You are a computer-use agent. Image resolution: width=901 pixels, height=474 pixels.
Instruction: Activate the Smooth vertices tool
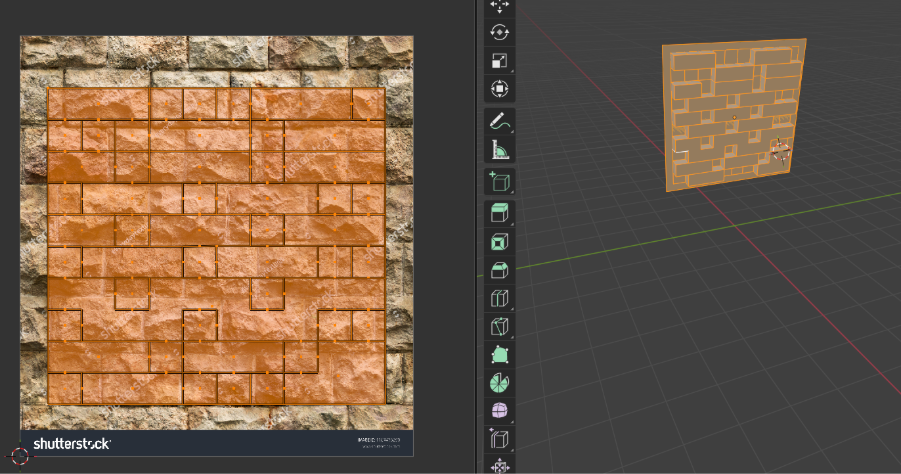[498, 411]
